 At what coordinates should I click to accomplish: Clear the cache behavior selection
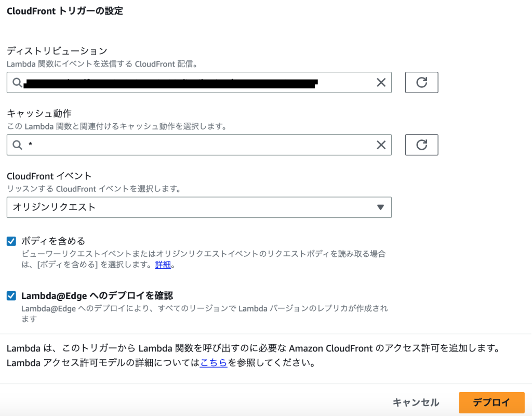pyautogui.click(x=380, y=145)
